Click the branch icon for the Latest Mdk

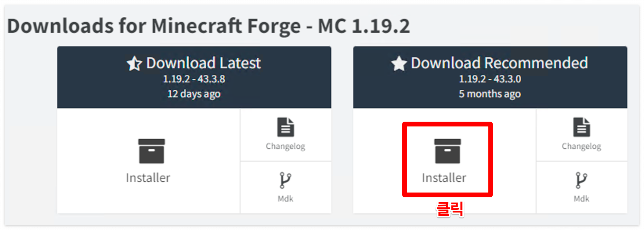(285, 180)
